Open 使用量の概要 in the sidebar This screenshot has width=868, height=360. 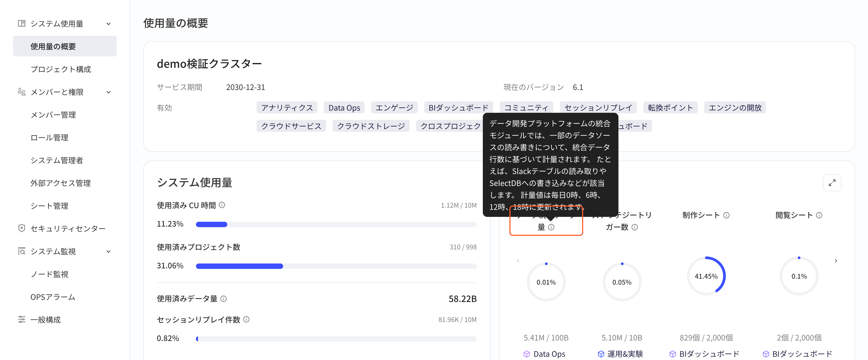coord(65,46)
